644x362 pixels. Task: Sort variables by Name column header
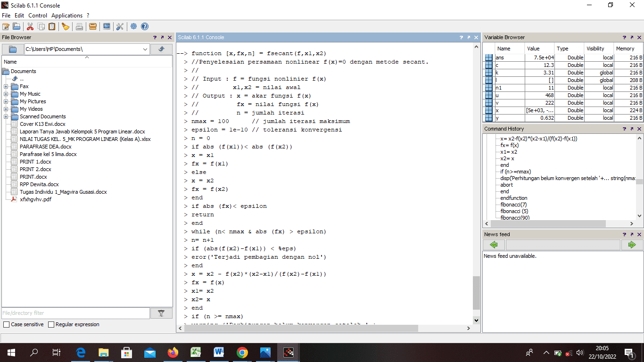point(510,49)
